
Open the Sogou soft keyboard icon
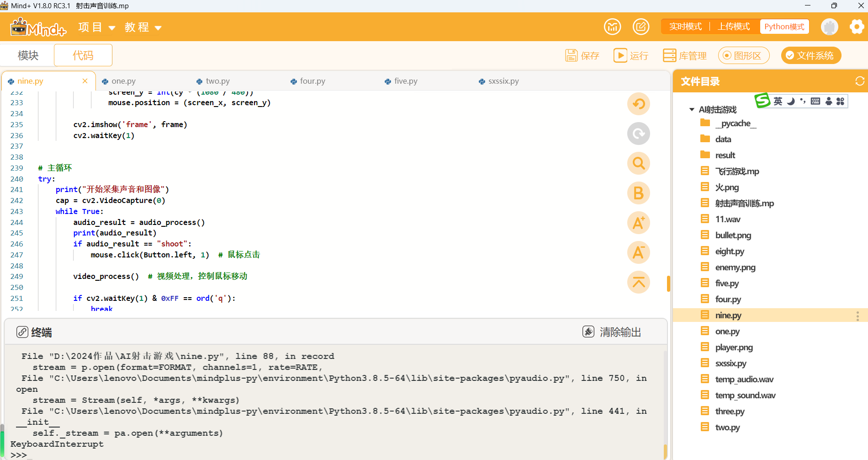(x=815, y=101)
